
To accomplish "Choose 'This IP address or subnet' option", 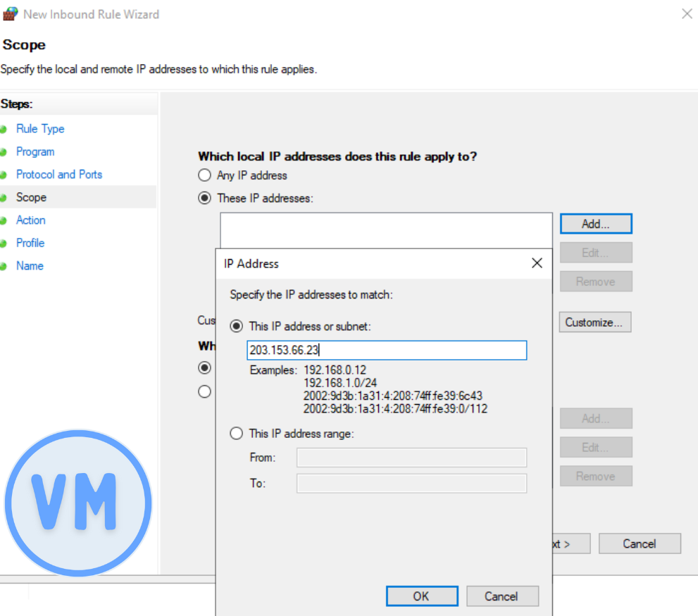I will 237,327.
